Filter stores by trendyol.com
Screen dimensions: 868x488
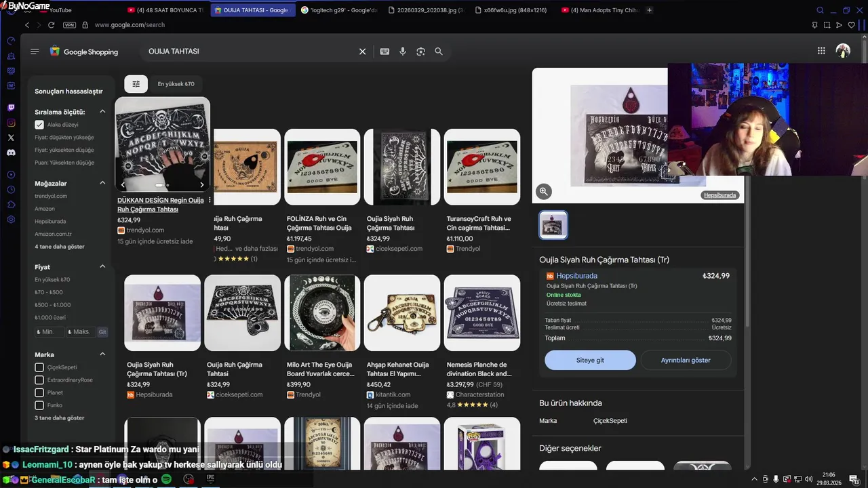point(51,196)
